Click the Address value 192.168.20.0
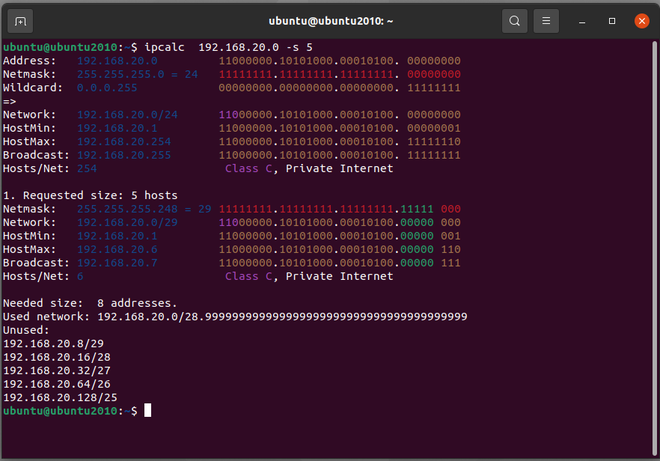This screenshot has width=660, height=461. 117,61
